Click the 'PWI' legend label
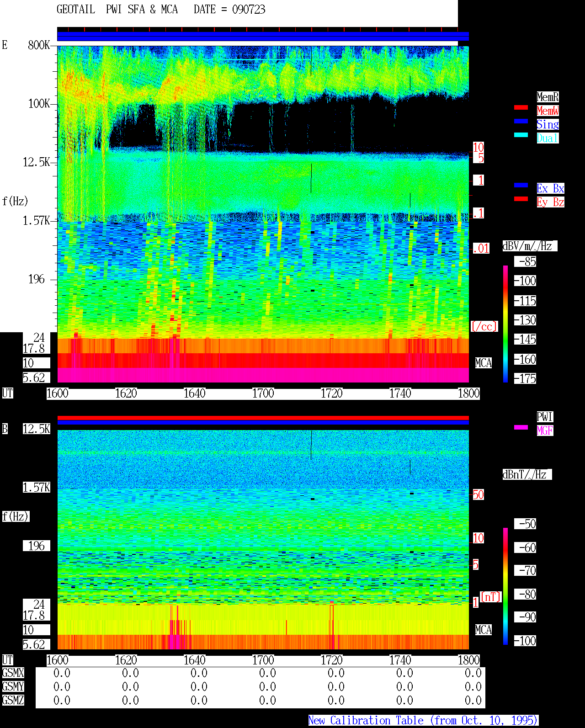 coord(545,417)
